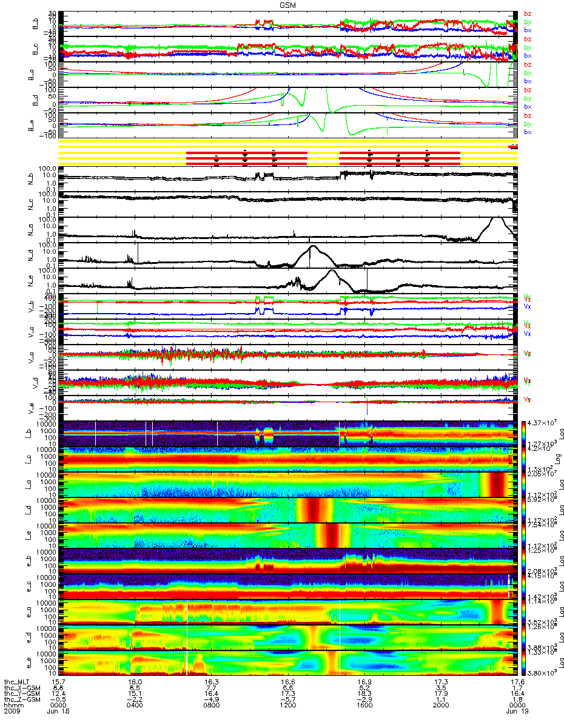Click the B_d magnetic field plot panel
This screenshot has height=728, width=564.
[x=287, y=100]
